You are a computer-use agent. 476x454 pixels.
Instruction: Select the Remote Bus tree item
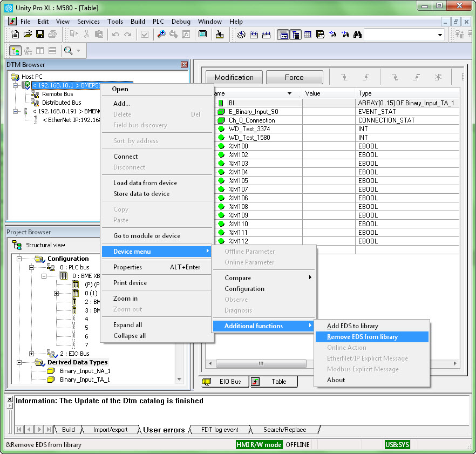57,94
